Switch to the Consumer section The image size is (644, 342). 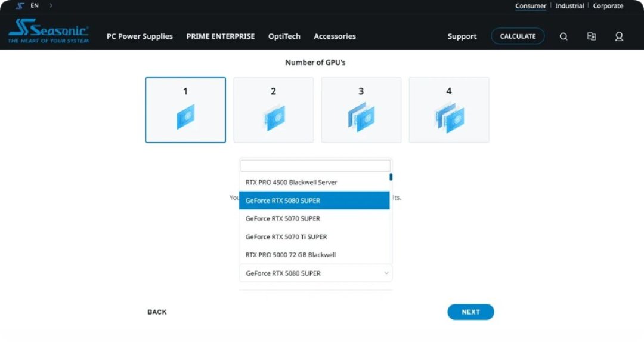531,6
